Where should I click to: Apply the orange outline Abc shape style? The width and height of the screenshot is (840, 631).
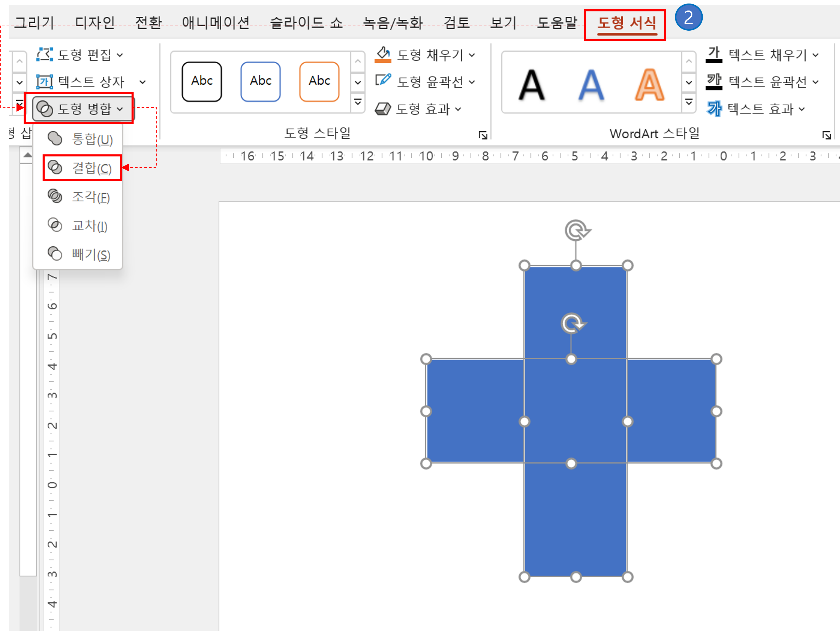319,81
